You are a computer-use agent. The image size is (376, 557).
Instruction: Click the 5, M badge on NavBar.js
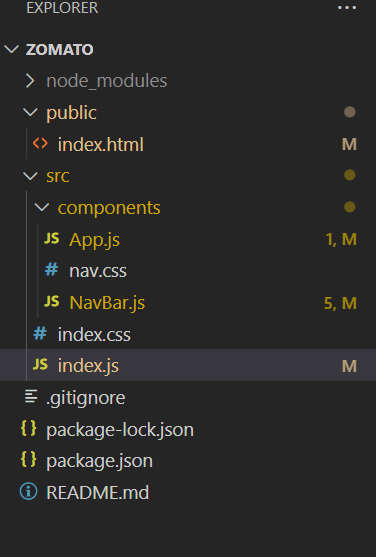click(340, 303)
